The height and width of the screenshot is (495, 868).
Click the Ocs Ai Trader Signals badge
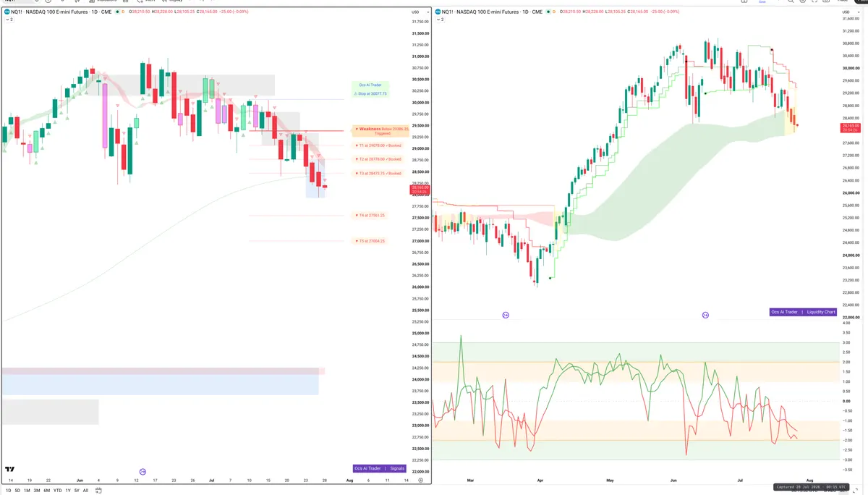pyautogui.click(x=380, y=468)
